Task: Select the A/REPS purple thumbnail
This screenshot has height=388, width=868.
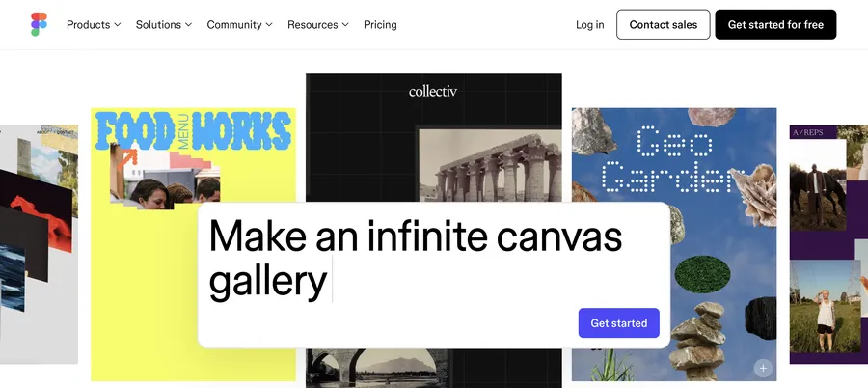Action: (827, 241)
